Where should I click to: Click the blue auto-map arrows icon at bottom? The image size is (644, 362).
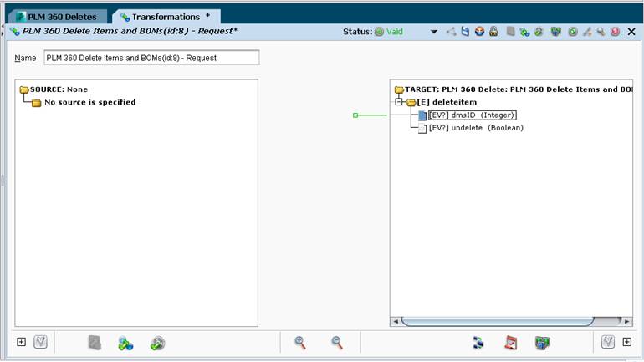[478, 343]
